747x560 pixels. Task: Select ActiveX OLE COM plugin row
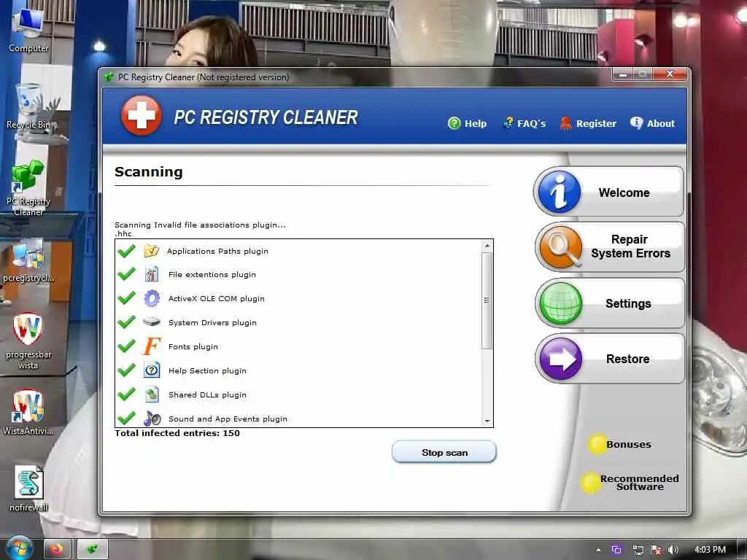click(x=298, y=298)
